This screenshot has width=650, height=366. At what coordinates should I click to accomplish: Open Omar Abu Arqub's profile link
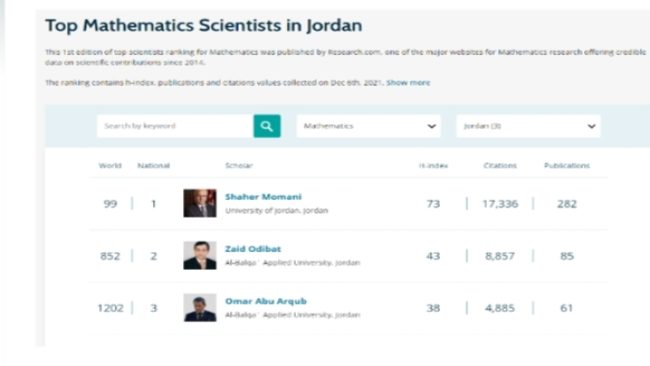(x=266, y=301)
